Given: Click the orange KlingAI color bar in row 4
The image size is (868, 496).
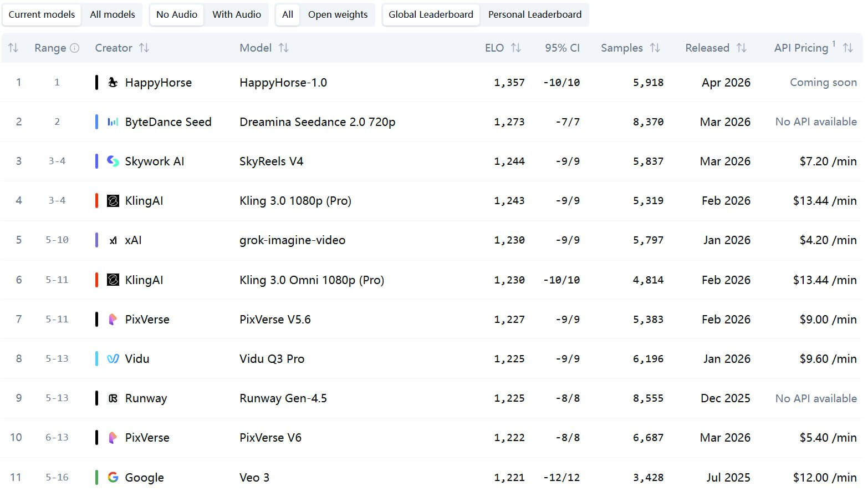Looking at the screenshot, I should point(96,201).
